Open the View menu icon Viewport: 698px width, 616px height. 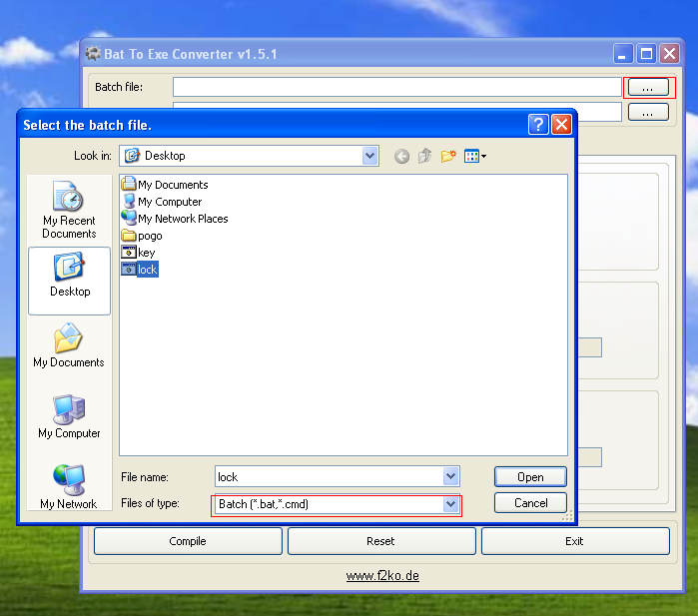(x=474, y=156)
